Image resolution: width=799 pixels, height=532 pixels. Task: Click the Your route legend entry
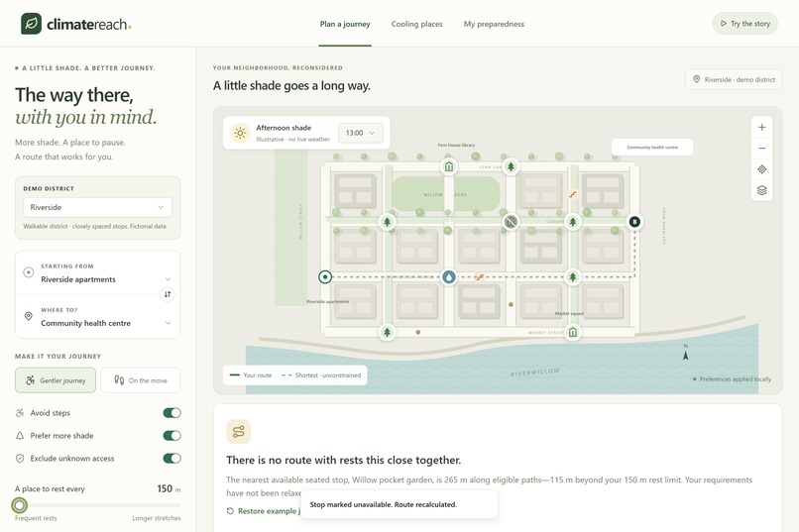[251, 375]
